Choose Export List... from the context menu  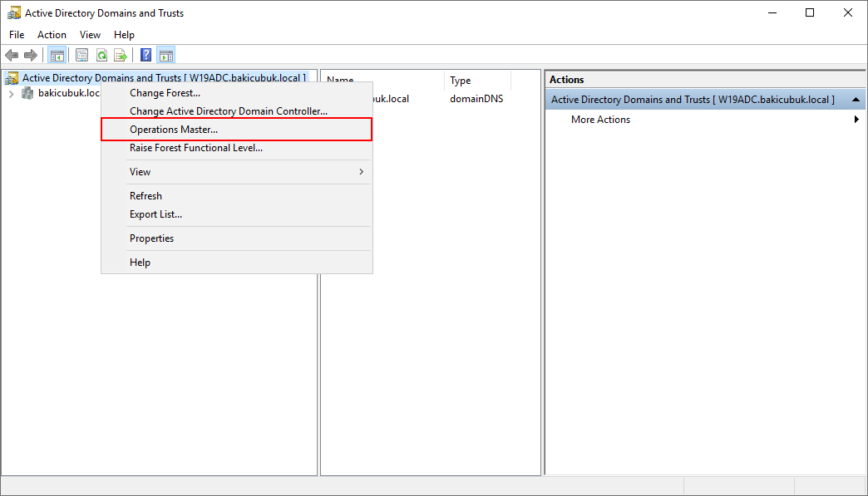point(237,214)
